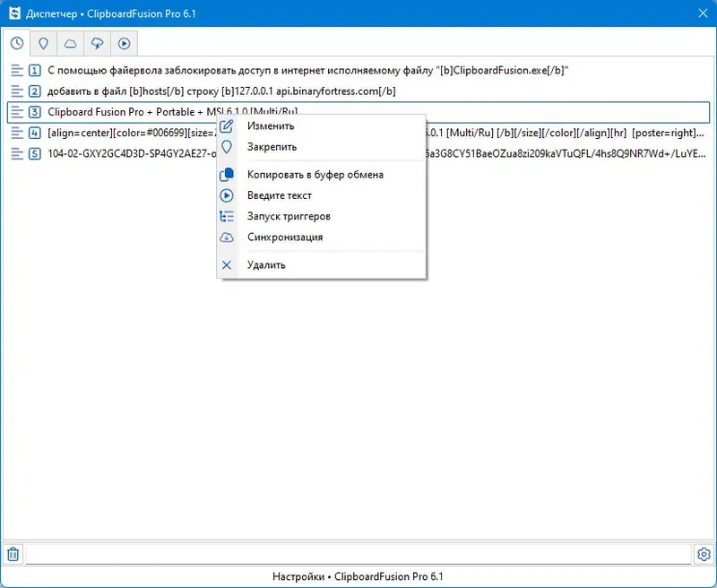Screen dimensions: 717x588
Task: Click the ClipboardFusion app logo in title bar
Action: pos(14,13)
